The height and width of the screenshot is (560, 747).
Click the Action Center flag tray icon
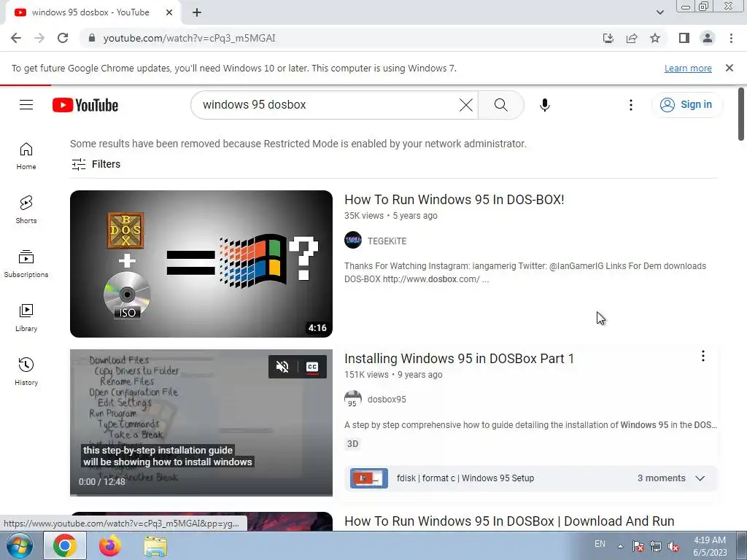click(x=638, y=547)
